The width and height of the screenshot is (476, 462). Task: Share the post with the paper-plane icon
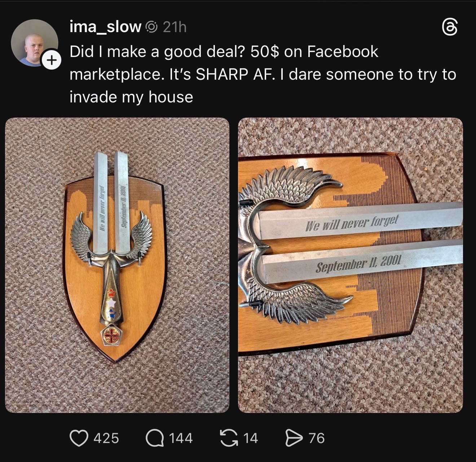294,438
